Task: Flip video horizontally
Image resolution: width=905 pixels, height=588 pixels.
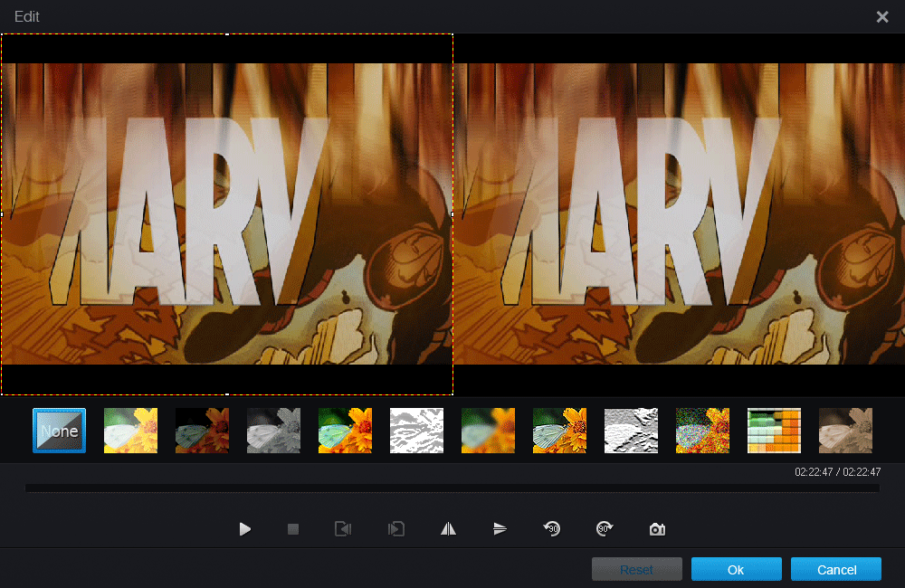Action: pyautogui.click(x=449, y=529)
